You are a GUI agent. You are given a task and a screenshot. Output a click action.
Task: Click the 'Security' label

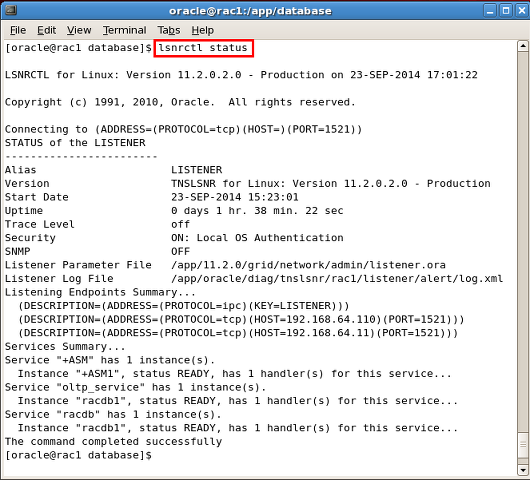(30, 238)
